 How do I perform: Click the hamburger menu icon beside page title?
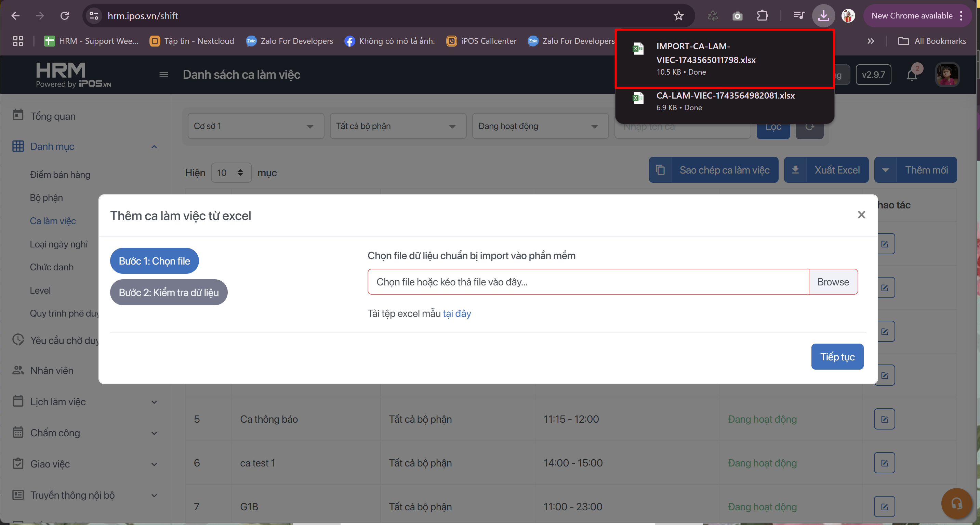click(163, 75)
